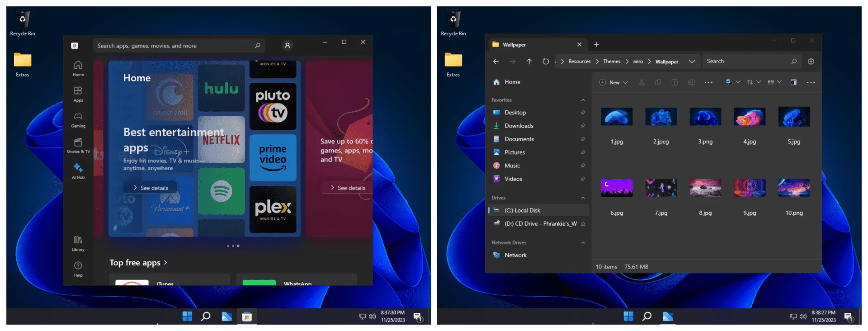Click the magnifier in the file Search box
This screenshot has height=331, width=868.
point(794,61)
